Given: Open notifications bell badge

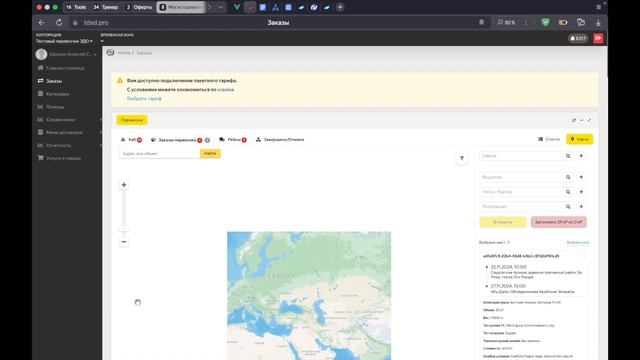Looking at the screenshot, I should coord(578,38).
